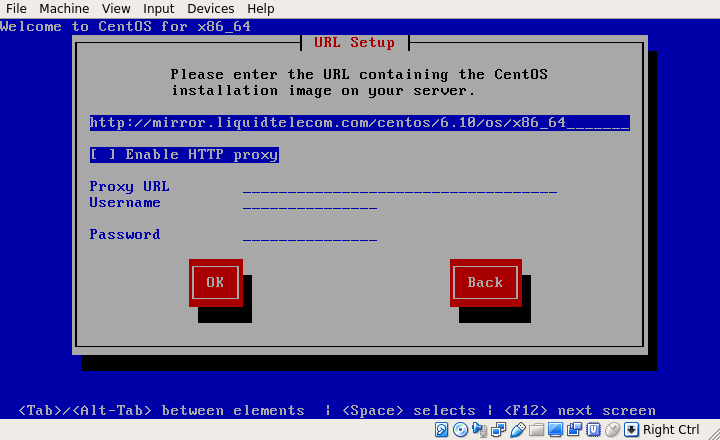The width and height of the screenshot is (720, 440).
Task: Click the Password input field
Action: pos(310,235)
